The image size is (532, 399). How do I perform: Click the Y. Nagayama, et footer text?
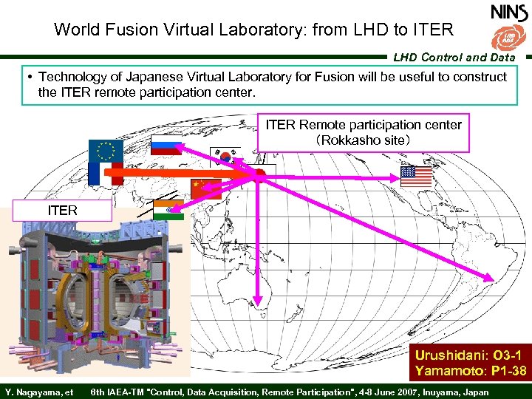click(x=39, y=392)
